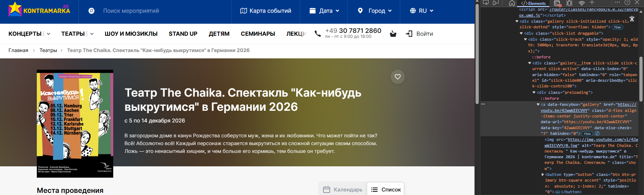This screenshot has width=644, height=195.
Task: Click the DevTools plus more-tools icon
Action: tap(592, 3)
